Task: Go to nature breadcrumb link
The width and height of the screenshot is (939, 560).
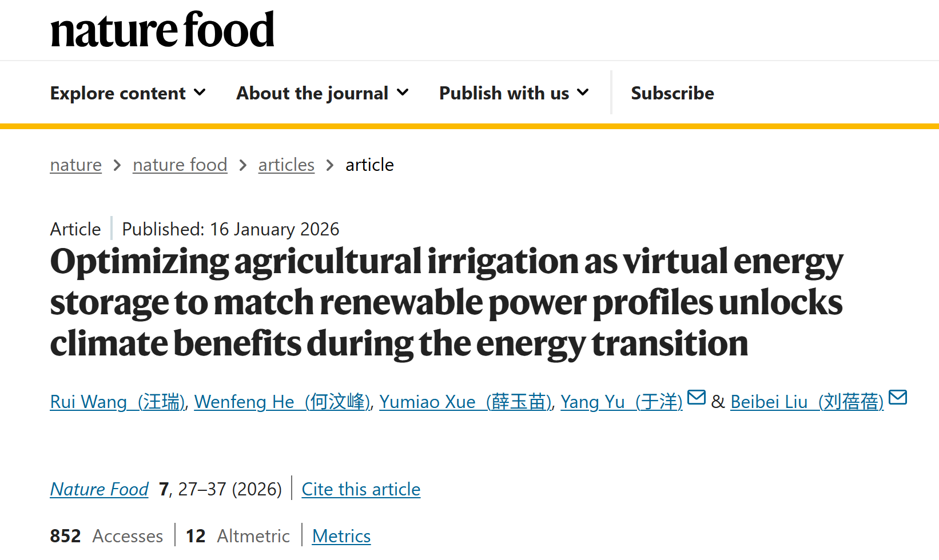Action: 76,165
